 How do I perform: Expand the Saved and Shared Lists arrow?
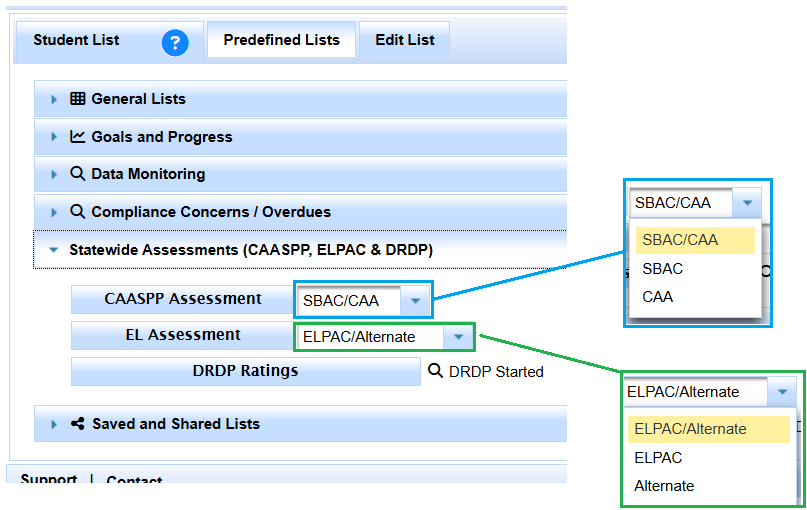tap(54, 425)
